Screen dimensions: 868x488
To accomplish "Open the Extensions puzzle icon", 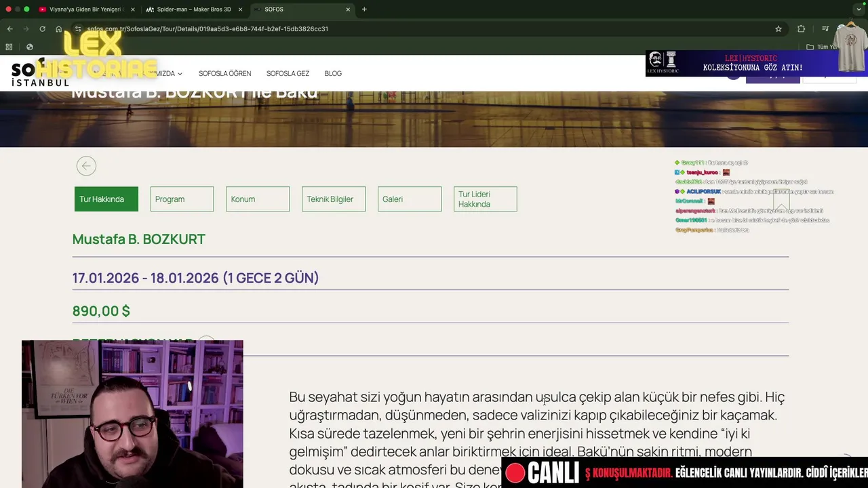I will pos(802,29).
